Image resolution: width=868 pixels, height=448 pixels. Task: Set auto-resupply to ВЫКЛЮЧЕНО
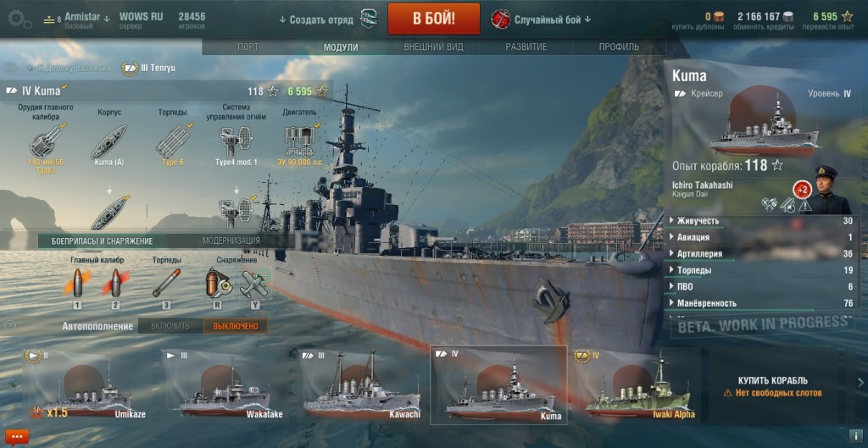point(236,326)
